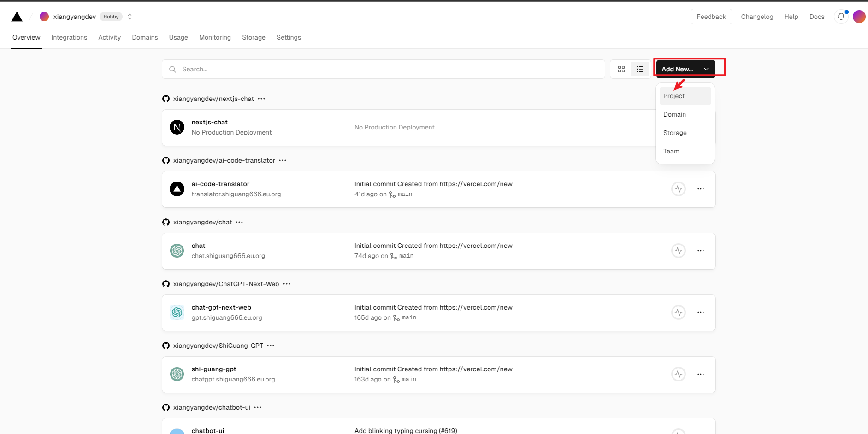Focus the project Search field

(x=383, y=69)
